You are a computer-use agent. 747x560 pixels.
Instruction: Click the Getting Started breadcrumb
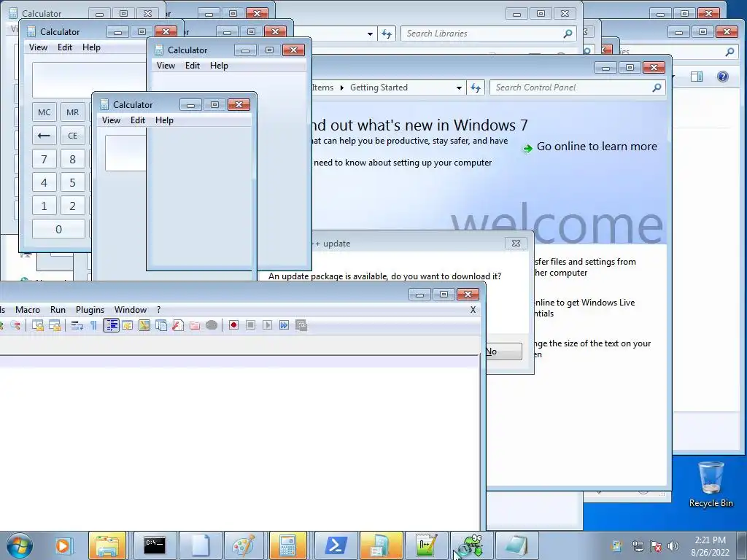[x=379, y=87]
